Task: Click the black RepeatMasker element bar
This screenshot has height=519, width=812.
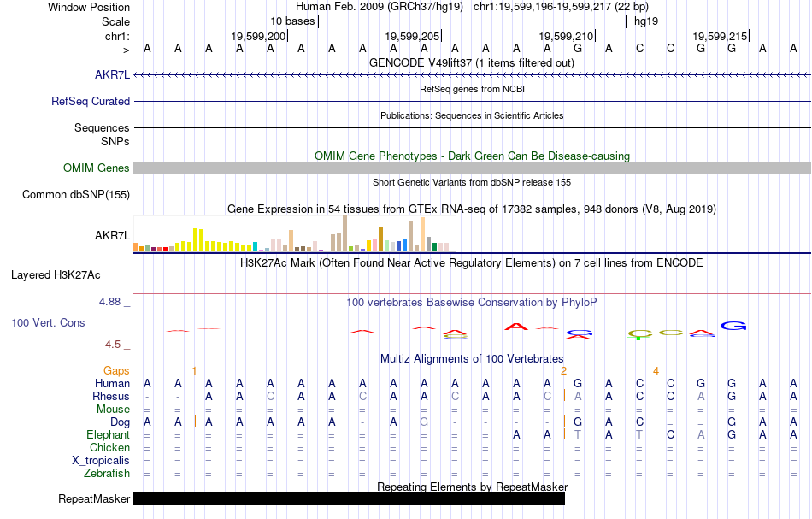Action: (349, 498)
